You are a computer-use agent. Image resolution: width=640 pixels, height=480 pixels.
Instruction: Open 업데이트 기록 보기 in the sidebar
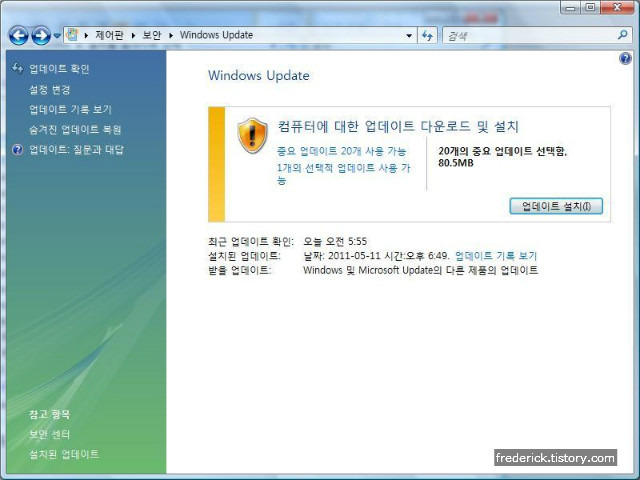click(70, 109)
